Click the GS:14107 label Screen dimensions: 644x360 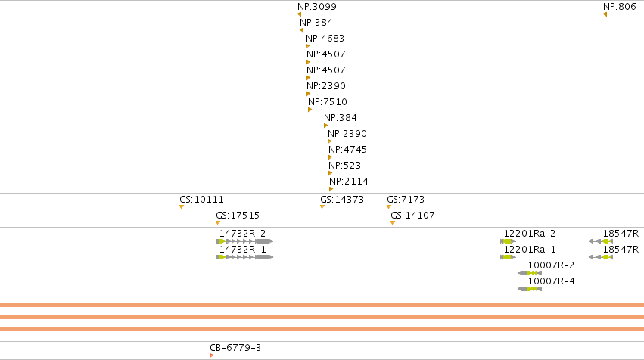pyautogui.click(x=412, y=216)
